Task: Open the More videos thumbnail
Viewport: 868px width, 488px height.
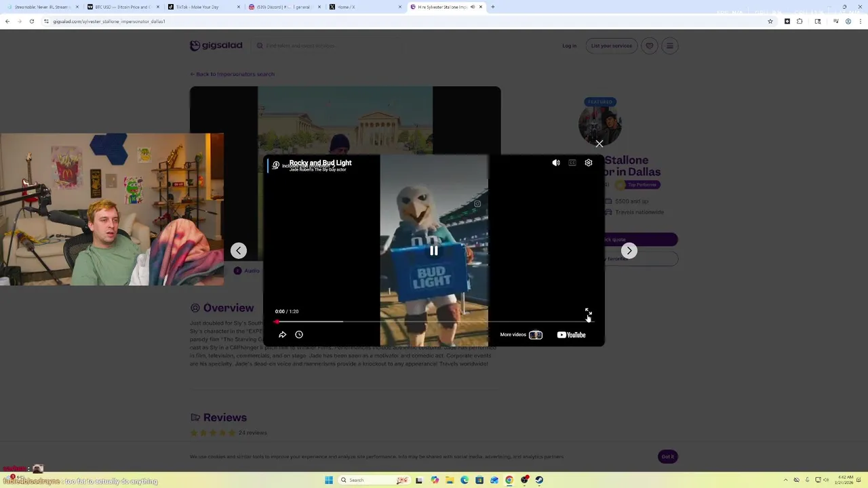Action: [x=536, y=335]
